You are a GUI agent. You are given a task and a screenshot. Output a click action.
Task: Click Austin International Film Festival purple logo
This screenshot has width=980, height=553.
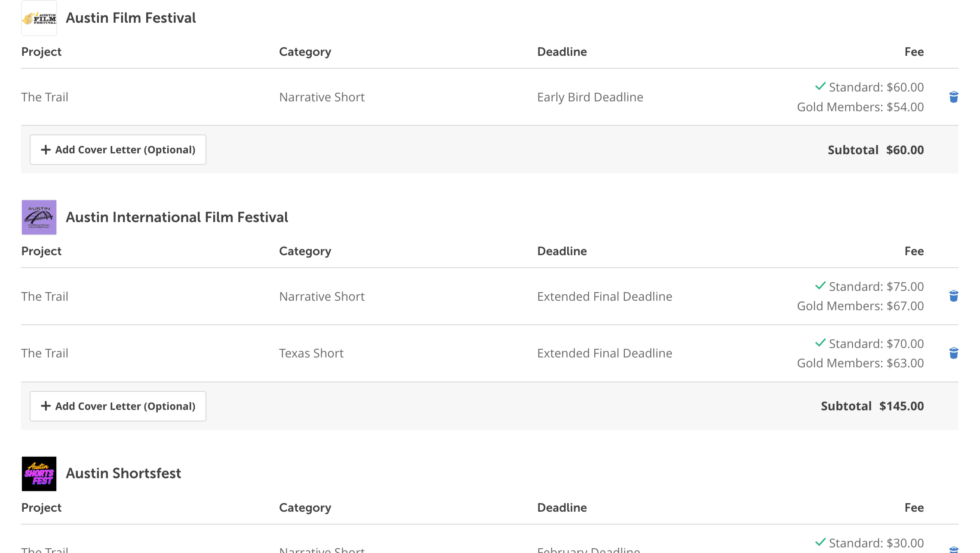[39, 217]
